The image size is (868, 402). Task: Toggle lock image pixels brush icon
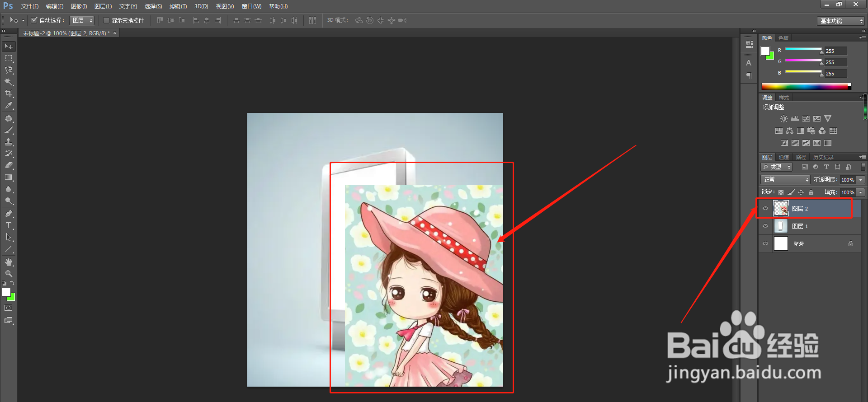click(x=791, y=192)
